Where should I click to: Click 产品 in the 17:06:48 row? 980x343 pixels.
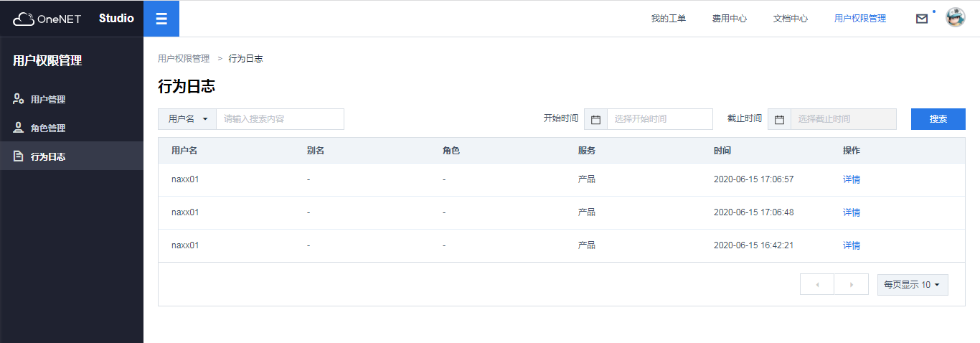tap(587, 212)
